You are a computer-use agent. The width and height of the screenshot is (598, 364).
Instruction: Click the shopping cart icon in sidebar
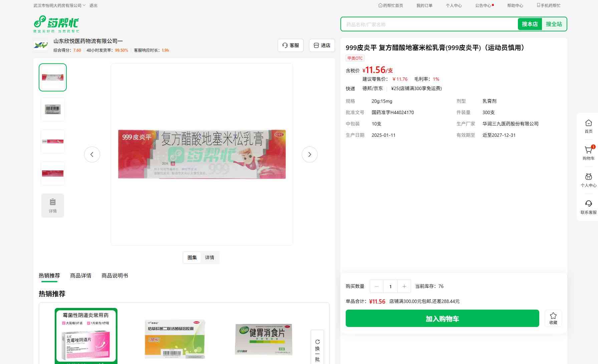(x=588, y=150)
